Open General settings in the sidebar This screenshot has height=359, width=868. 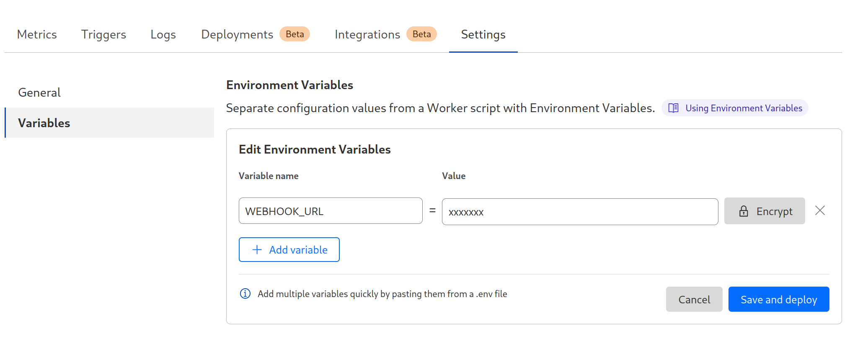pos(39,92)
